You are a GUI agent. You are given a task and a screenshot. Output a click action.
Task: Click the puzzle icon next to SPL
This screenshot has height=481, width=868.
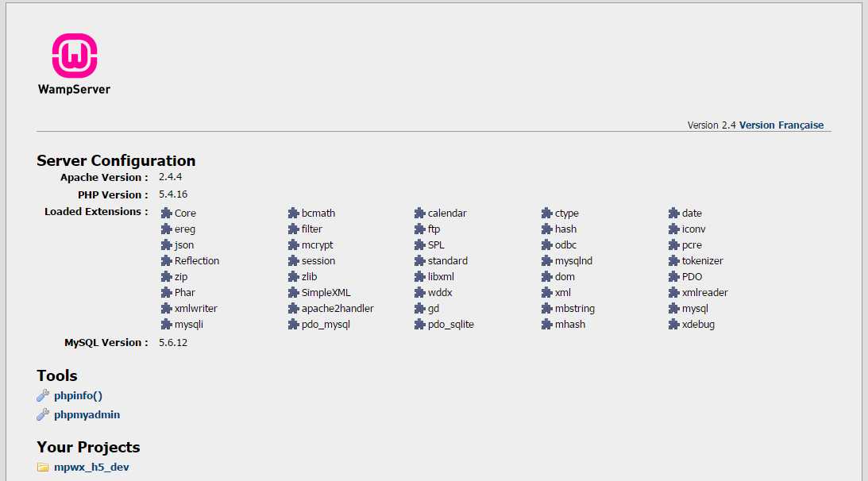(419, 245)
